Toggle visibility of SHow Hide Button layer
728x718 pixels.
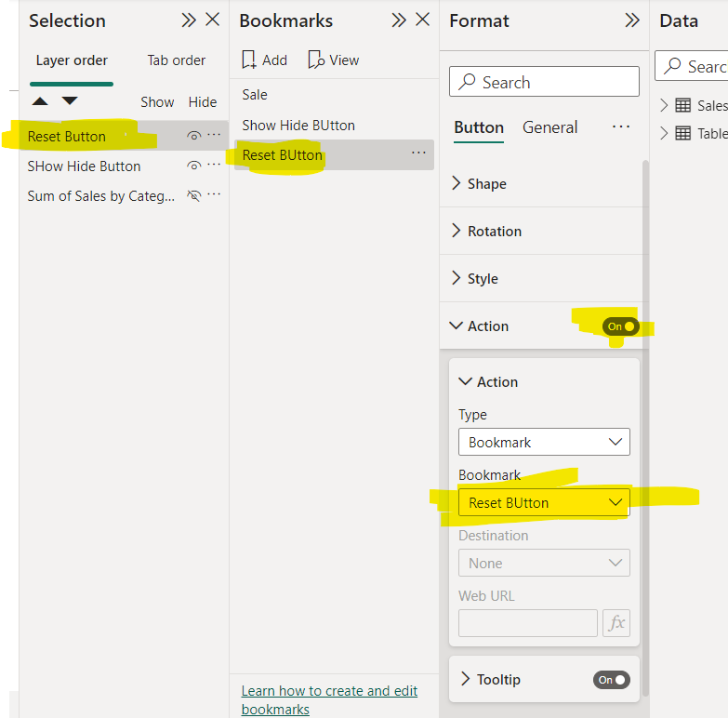[194, 166]
